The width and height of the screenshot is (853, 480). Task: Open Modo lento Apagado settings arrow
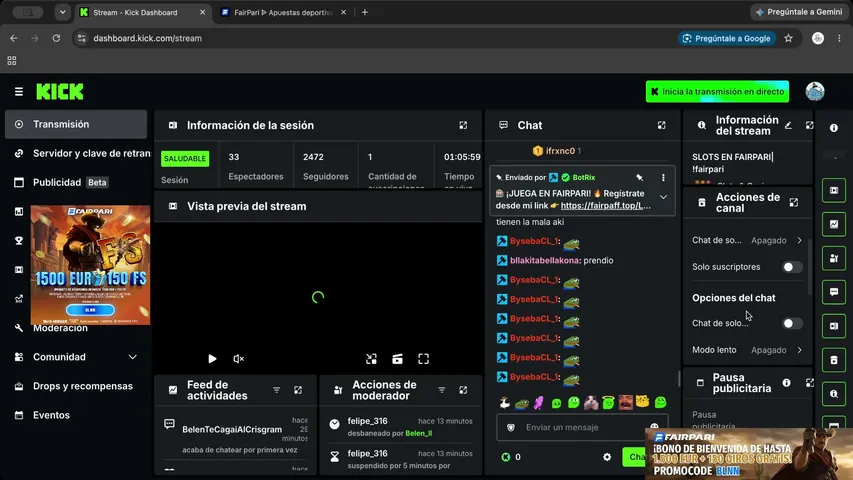click(799, 350)
